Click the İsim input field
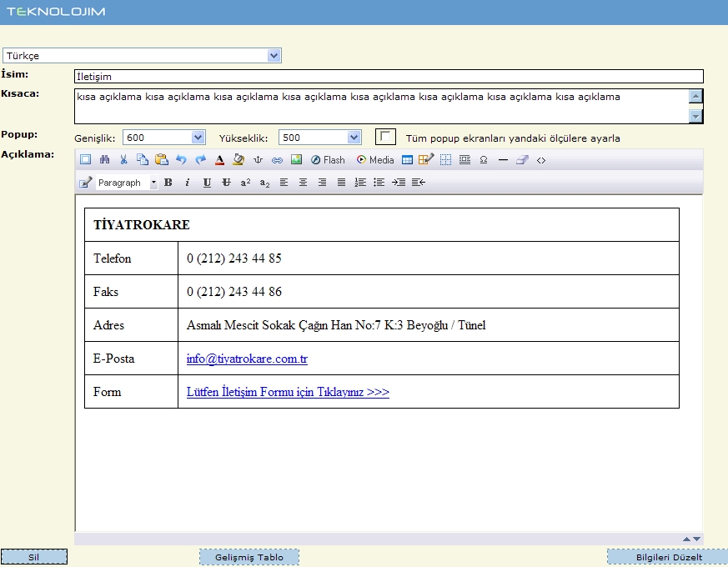This screenshot has width=728, height=567. 389,76
